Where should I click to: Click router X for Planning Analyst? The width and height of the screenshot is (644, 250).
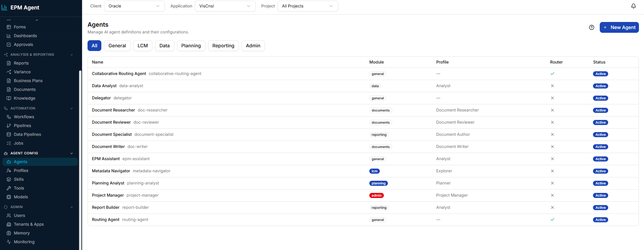click(552, 183)
